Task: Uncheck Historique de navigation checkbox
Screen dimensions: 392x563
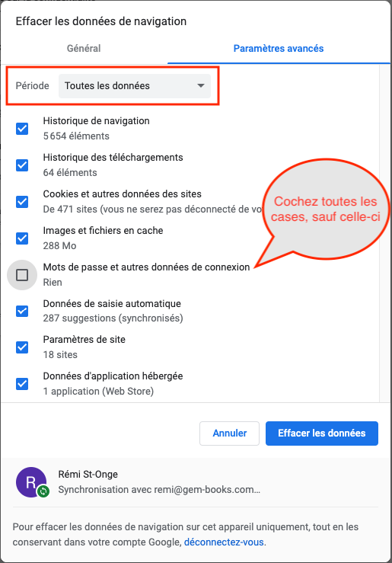Action: (x=22, y=129)
